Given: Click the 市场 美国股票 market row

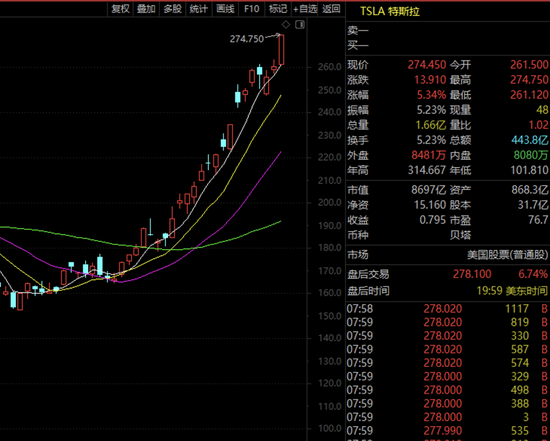Looking at the screenshot, I should pyautogui.click(x=448, y=255).
